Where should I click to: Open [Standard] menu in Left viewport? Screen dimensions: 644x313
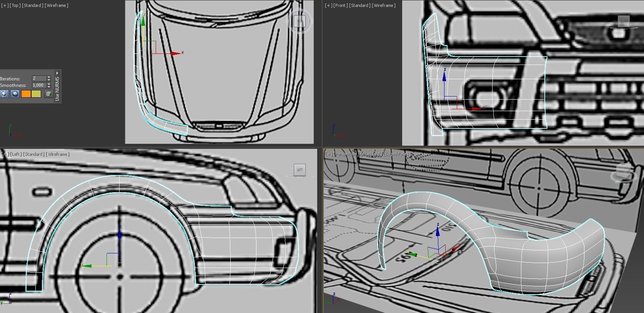(x=34, y=154)
